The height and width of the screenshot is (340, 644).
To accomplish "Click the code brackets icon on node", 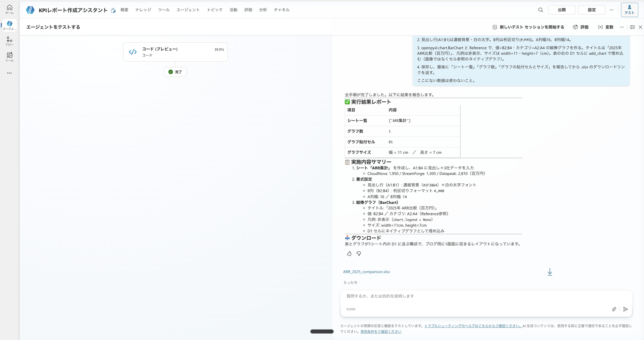I will (133, 52).
